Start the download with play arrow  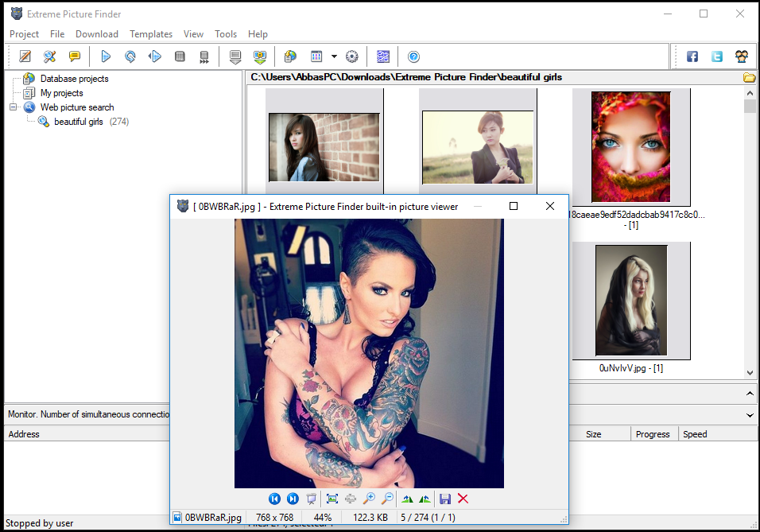pyautogui.click(x=106, y=56)
